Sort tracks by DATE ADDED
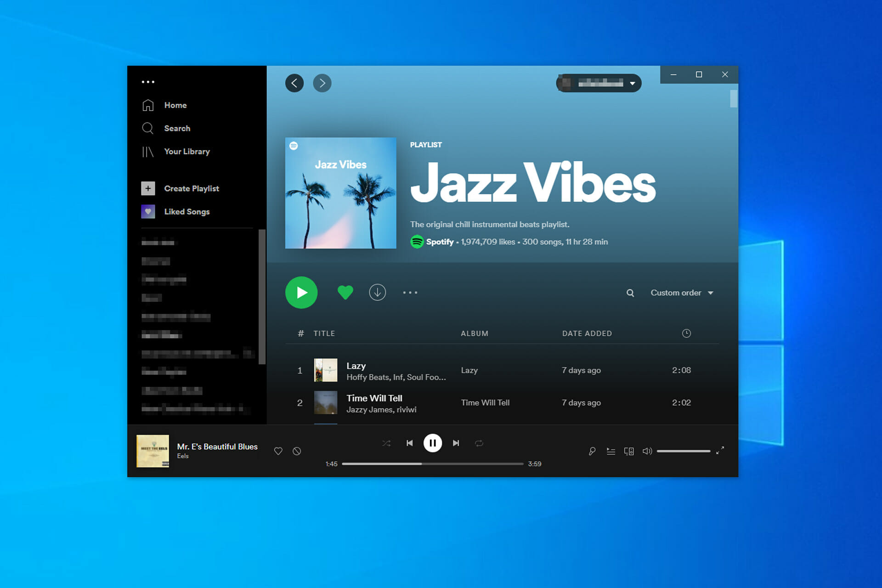882x588 pixels. point(587,333)
